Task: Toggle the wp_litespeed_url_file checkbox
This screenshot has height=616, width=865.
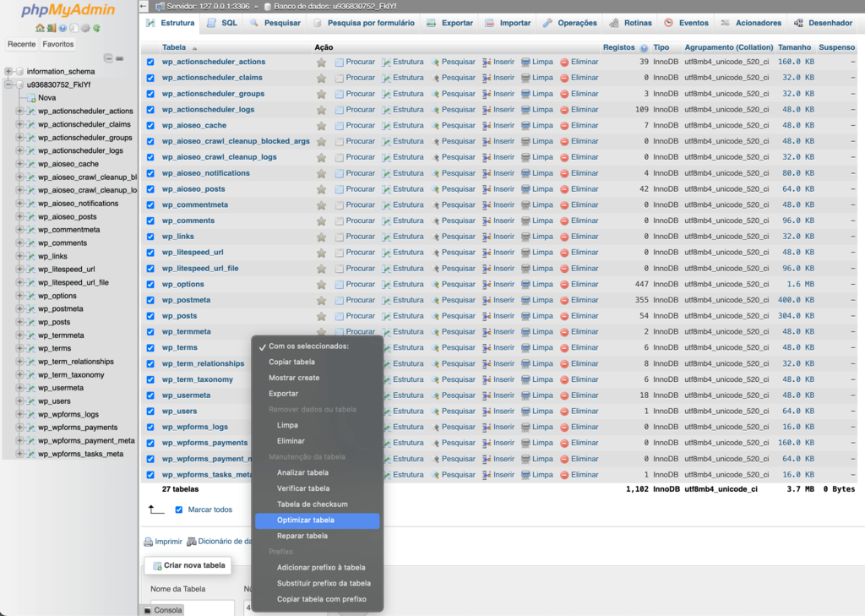Action: pyautogui.click(x=150, y=269)
